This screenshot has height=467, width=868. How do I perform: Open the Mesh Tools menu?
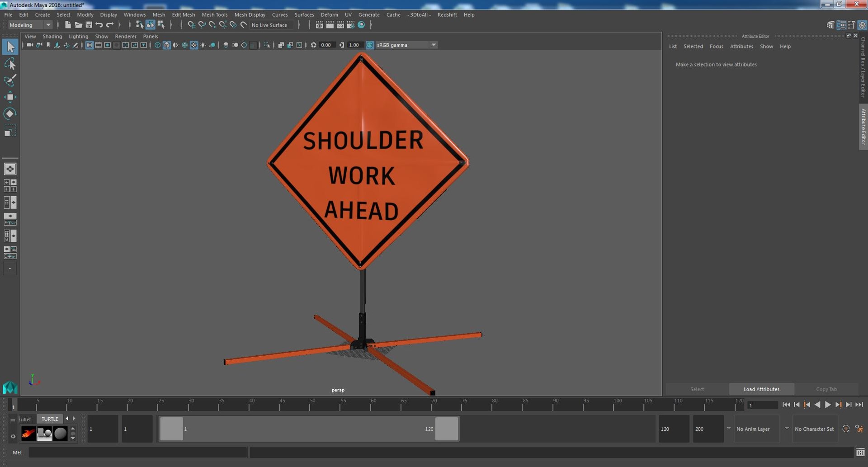[214, 14]
